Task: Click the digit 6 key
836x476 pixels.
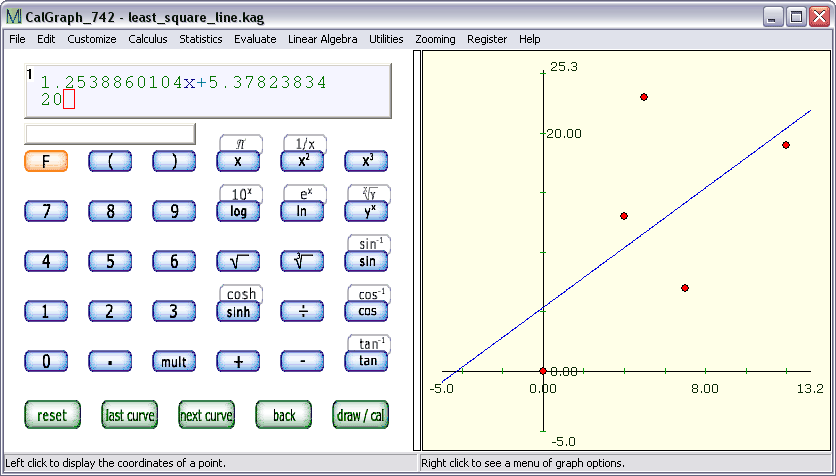Action: (x=174, y=261)
